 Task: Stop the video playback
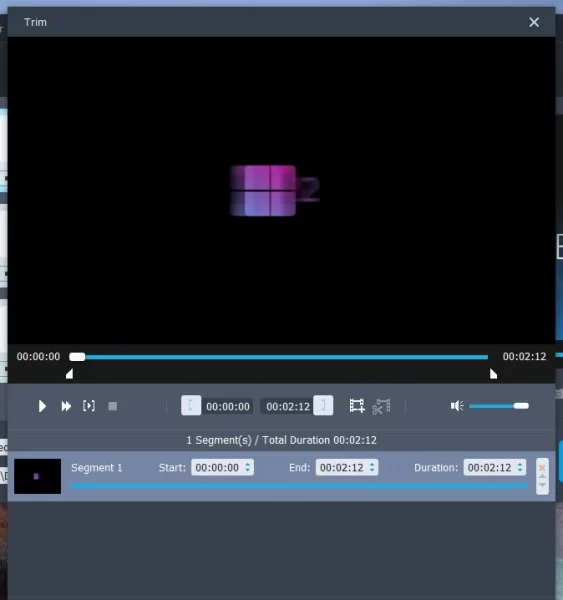pos(113,406)
